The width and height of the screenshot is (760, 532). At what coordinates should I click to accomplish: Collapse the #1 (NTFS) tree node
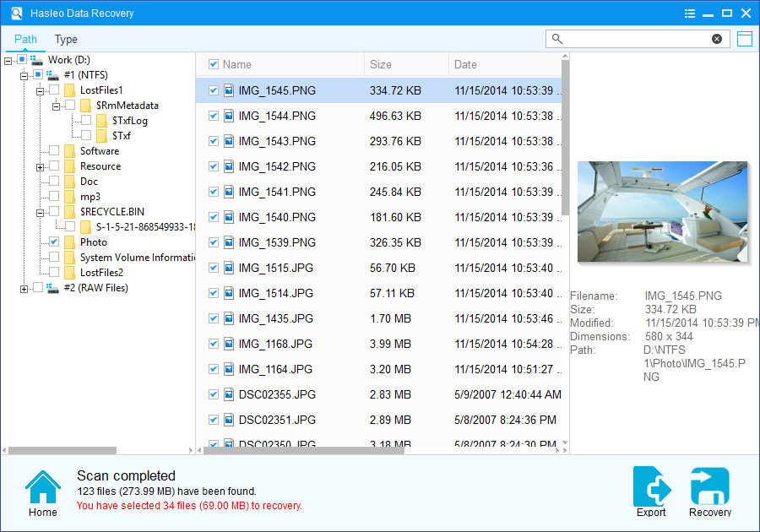24,76
